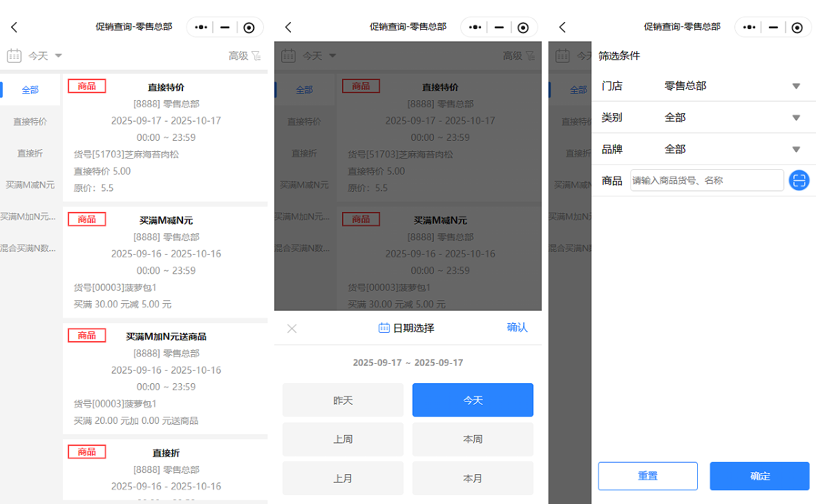The image size is (816, 504).
Task: Open the three-dots menu in the right panel
Action: [750, 28]
